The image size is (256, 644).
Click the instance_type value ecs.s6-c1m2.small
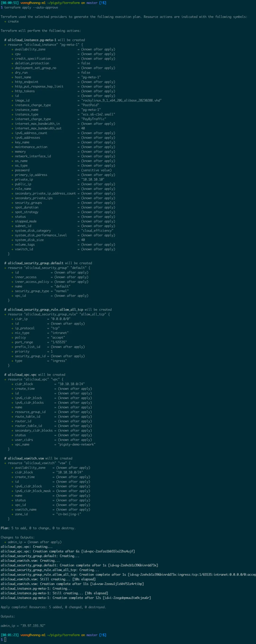pos(98,114)
